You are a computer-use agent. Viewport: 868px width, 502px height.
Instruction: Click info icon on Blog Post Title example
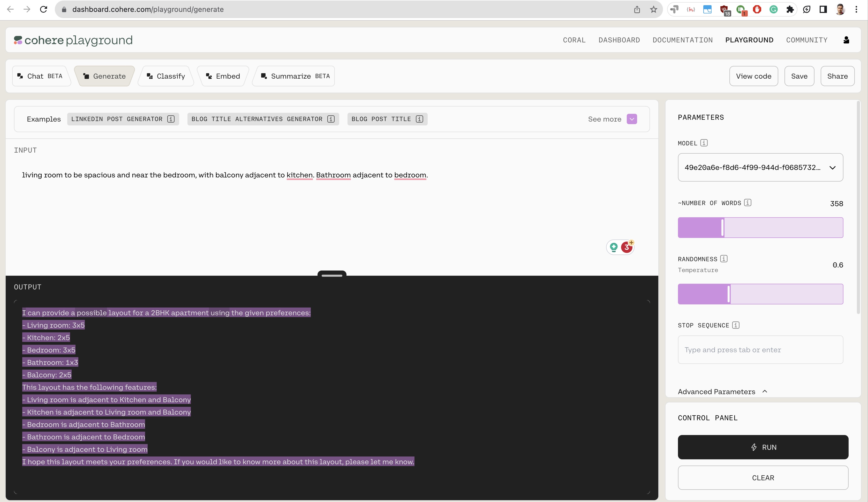point(419,119)
